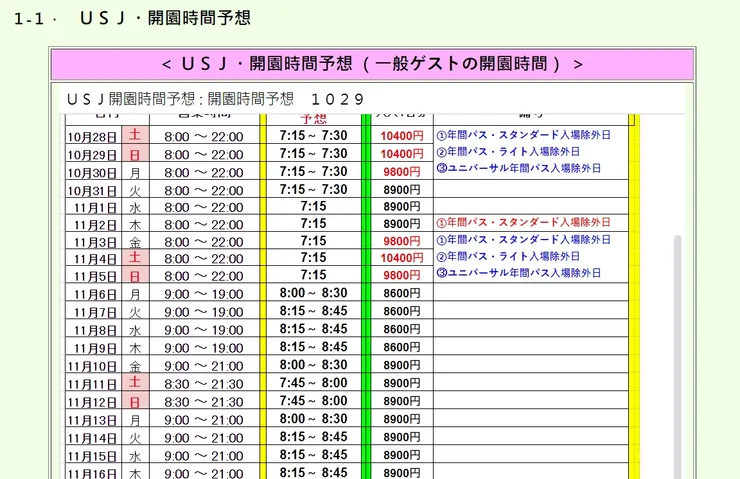Click the 8600円 price in the 11月6日 row
Screen dimensions: 740x479
tap(402, 293)
